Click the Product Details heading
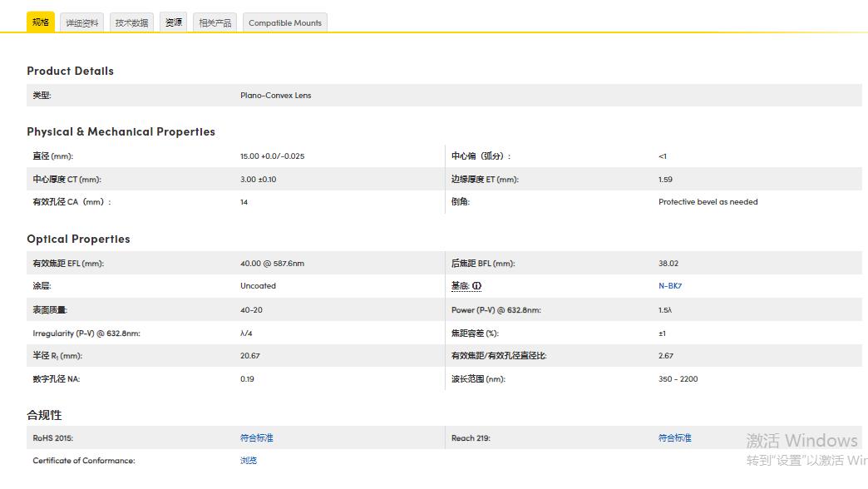The height and width of the screenshot is (489, 868). pyautogui.click(x=70, y=72)
